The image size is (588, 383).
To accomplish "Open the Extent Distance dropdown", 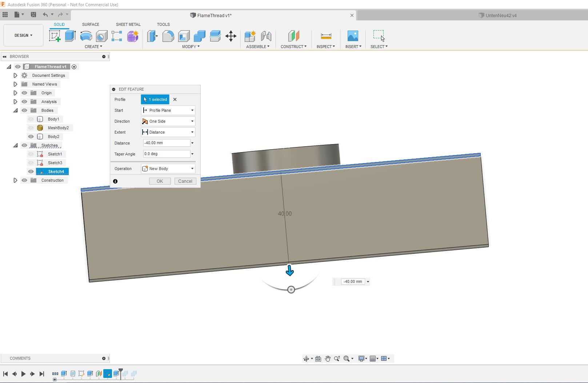I will click(168, 132).
